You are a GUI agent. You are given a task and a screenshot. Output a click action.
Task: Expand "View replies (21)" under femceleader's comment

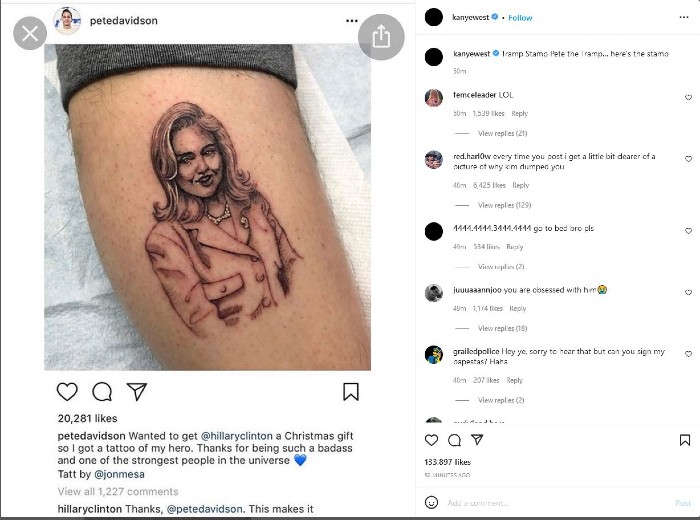tap(502, 133)
